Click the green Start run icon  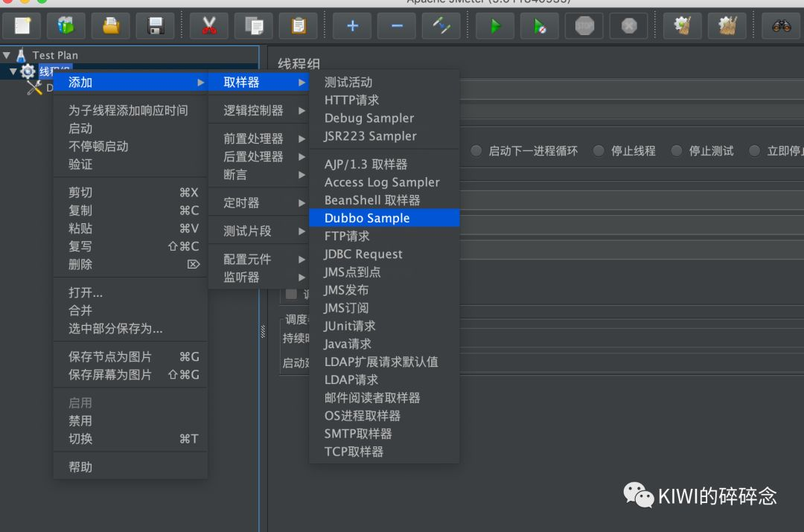coord(495,25)
